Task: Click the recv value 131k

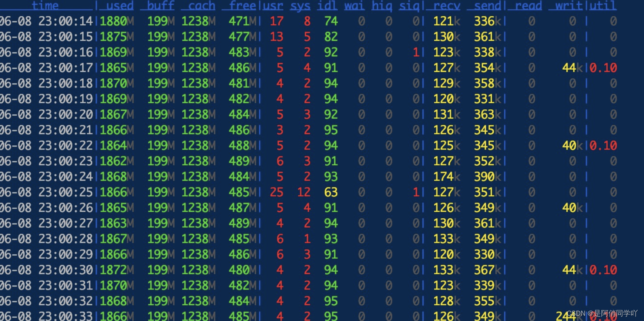Action: pos(447,115)
